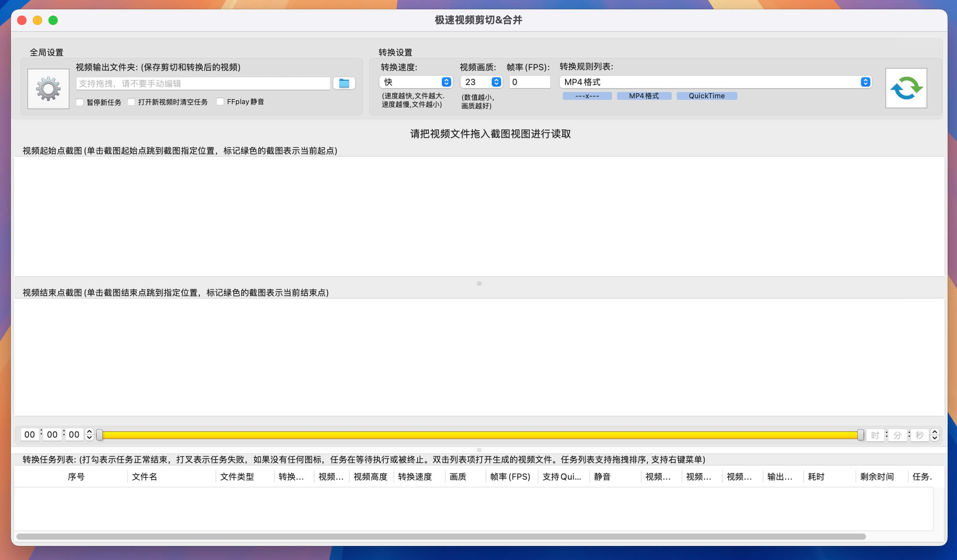Click inside the 帧率 (FPS) input field
957x560 pixels.
529,82
